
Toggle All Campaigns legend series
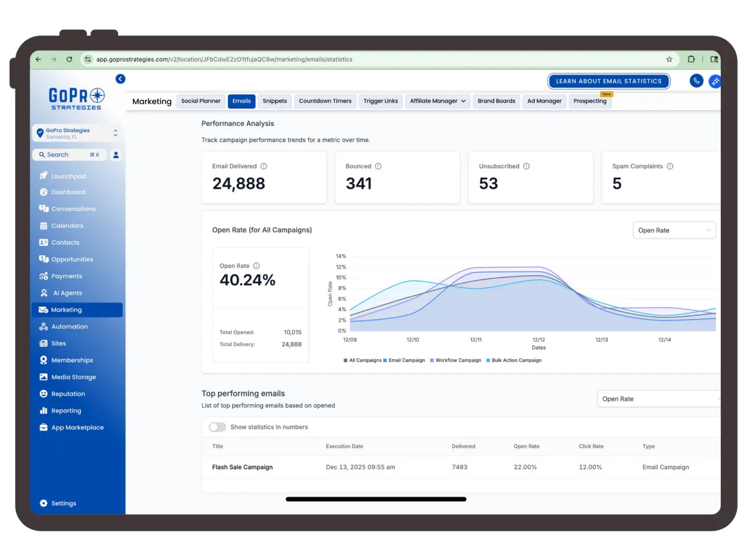click(362, 360)
